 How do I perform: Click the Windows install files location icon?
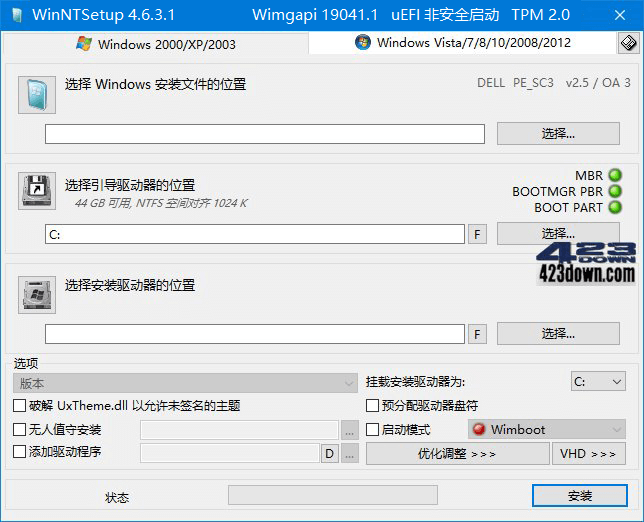37,95
